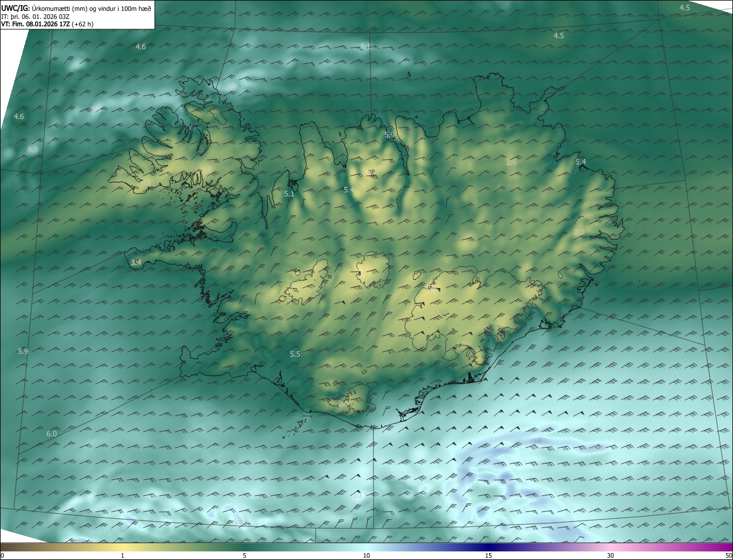This screenshot has width=733, height=560.
Task: Click the 6.0 value over the southwest sea
Action: point(52,434)
